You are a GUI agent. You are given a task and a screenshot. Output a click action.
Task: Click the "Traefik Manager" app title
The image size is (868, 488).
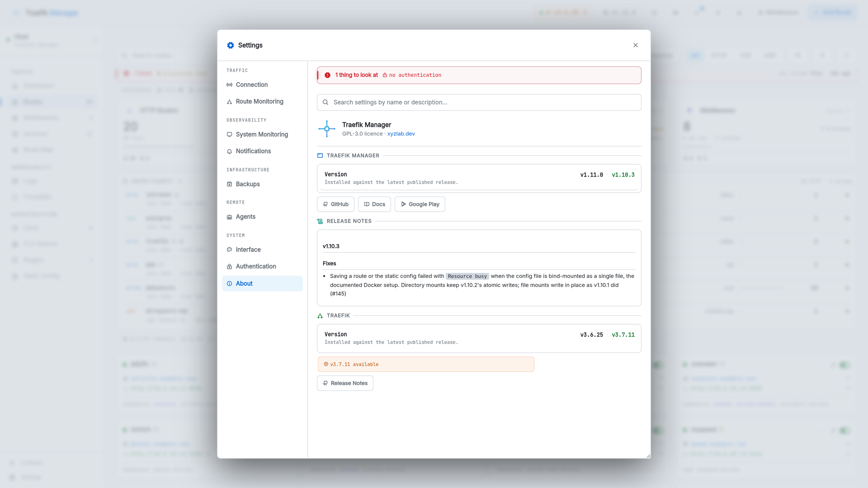coord(367,125)
